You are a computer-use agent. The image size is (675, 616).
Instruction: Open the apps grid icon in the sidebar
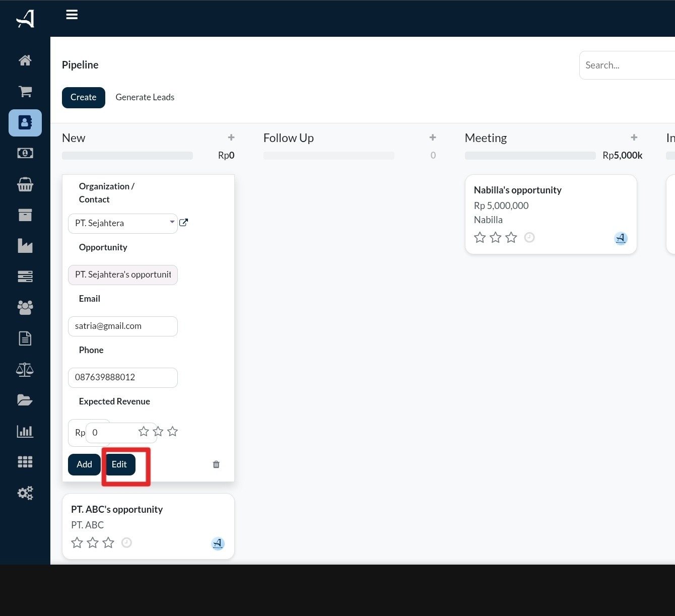25,462
